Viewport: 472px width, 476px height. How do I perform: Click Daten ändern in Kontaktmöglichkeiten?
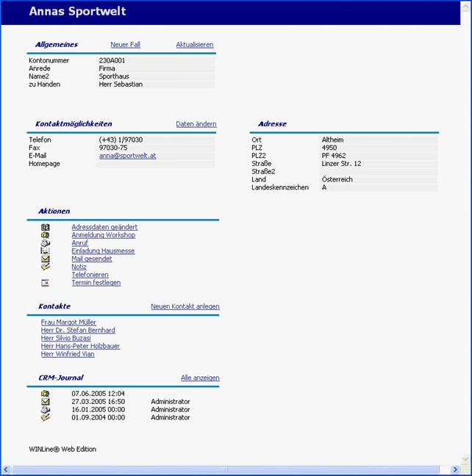pyautogui.click(x=196, y=124)
